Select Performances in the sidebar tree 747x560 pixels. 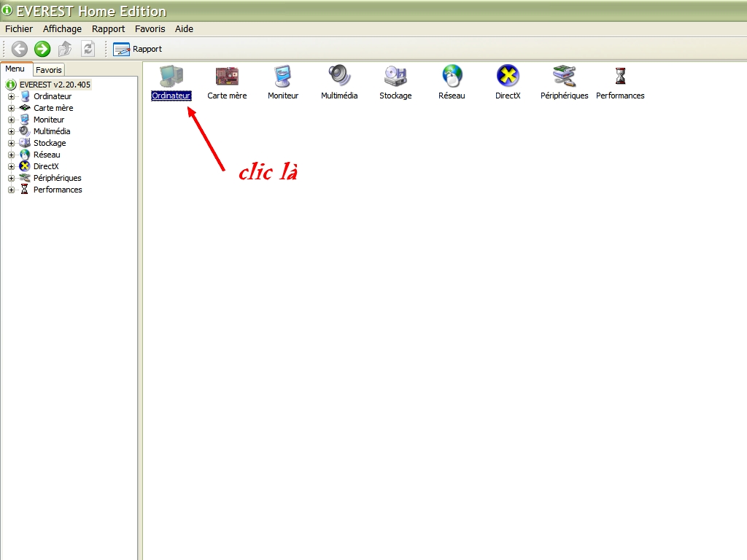tap(58, 190)
